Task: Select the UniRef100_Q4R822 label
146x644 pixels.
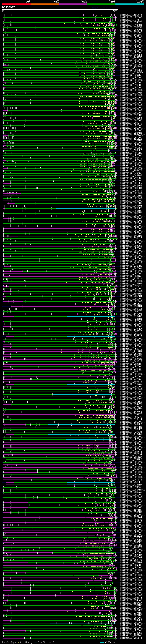Action: [x=131, y=399]
